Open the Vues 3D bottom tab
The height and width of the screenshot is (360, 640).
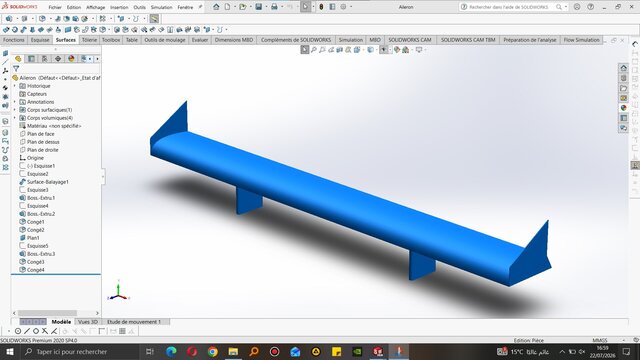(x=88, y=322)
